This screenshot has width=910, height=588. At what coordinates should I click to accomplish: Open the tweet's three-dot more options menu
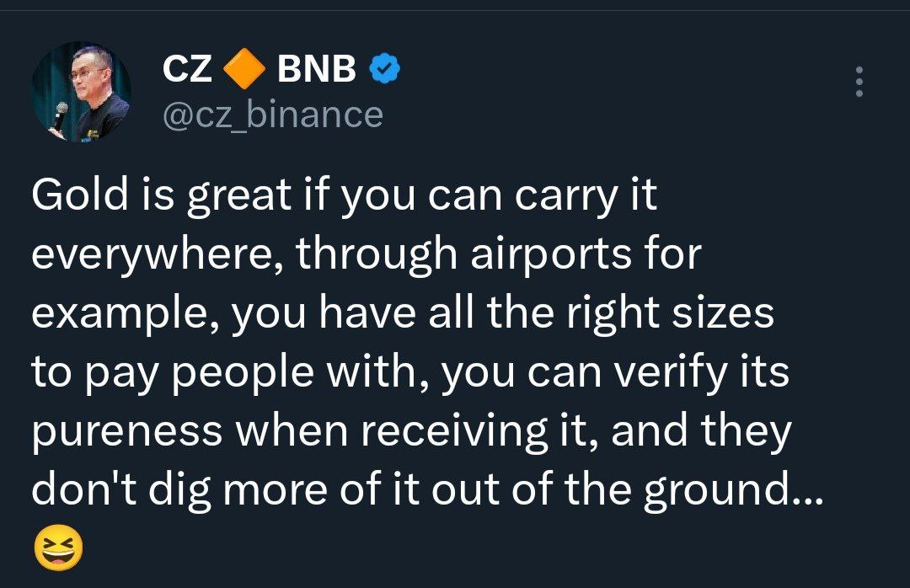859,82
